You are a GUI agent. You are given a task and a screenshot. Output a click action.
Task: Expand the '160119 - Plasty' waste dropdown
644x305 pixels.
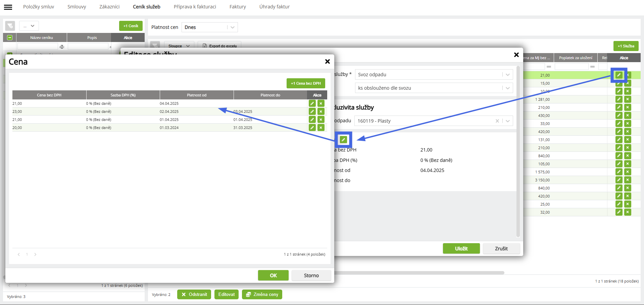(508, 121)
